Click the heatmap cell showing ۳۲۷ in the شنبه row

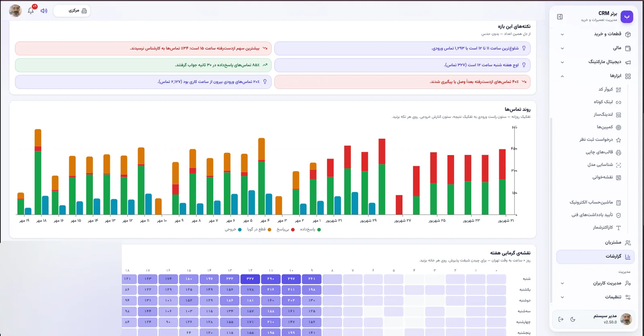[x=250, y=279]
